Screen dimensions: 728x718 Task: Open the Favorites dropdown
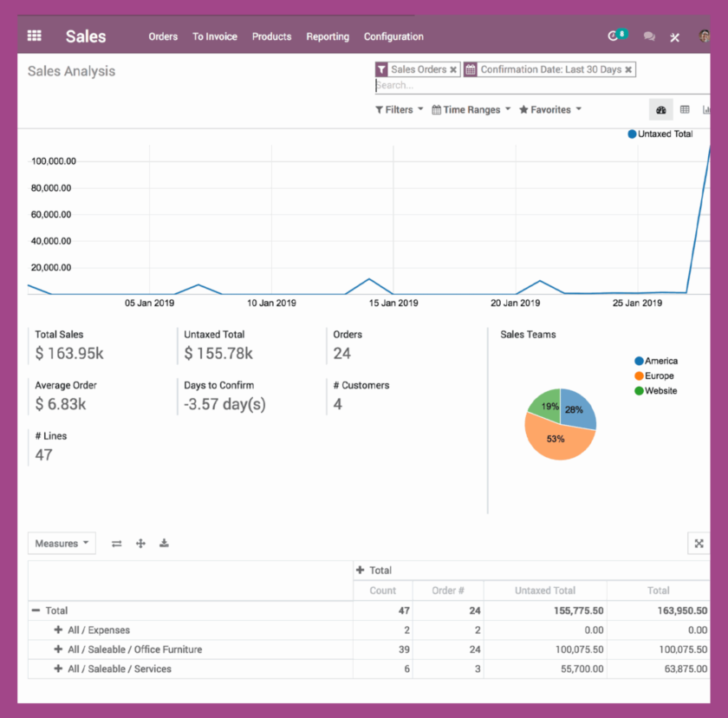(x=549, y=109)
